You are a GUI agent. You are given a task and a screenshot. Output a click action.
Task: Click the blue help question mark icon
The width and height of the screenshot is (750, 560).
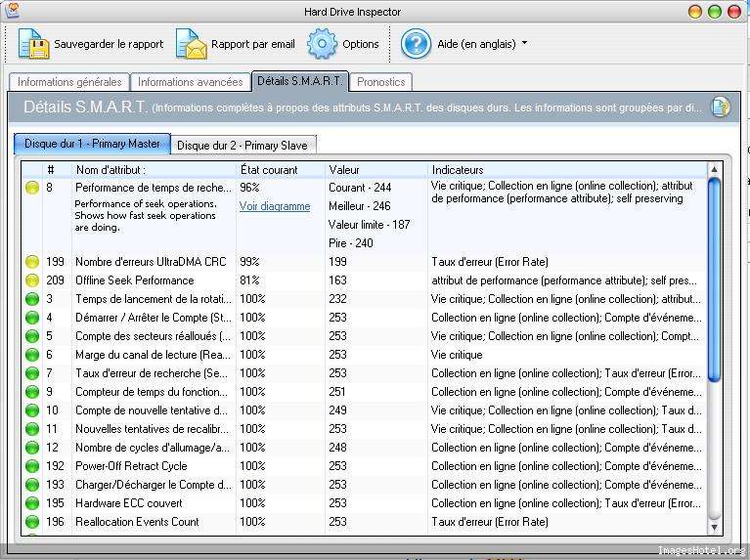(x=416, y=44)
